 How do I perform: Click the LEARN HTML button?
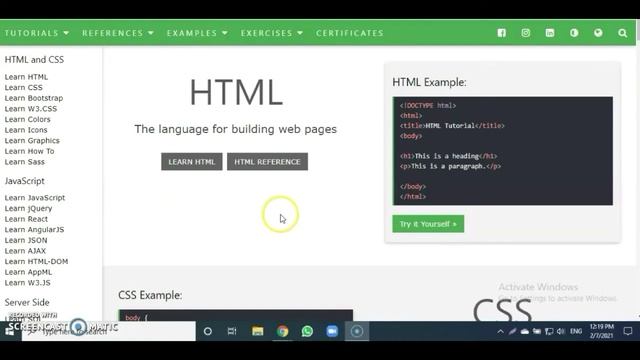(x=192, y=162)
